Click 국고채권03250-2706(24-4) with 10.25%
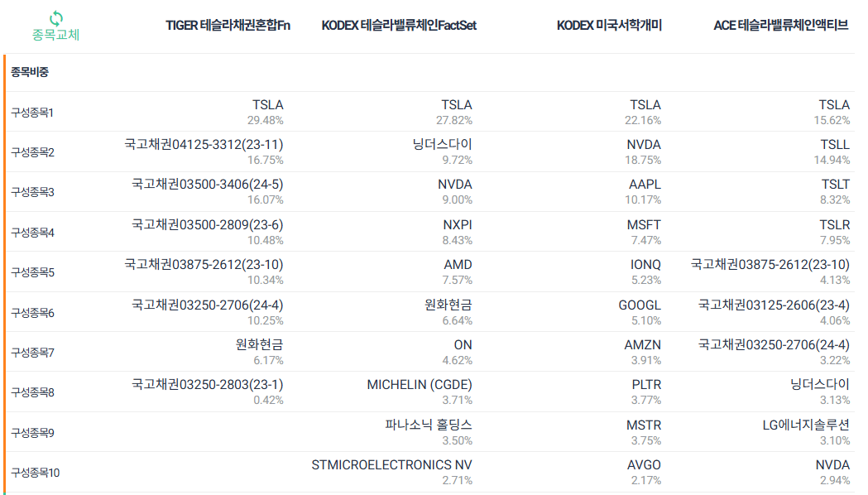This screenshot has width=868, height=495. click(208, 312)
